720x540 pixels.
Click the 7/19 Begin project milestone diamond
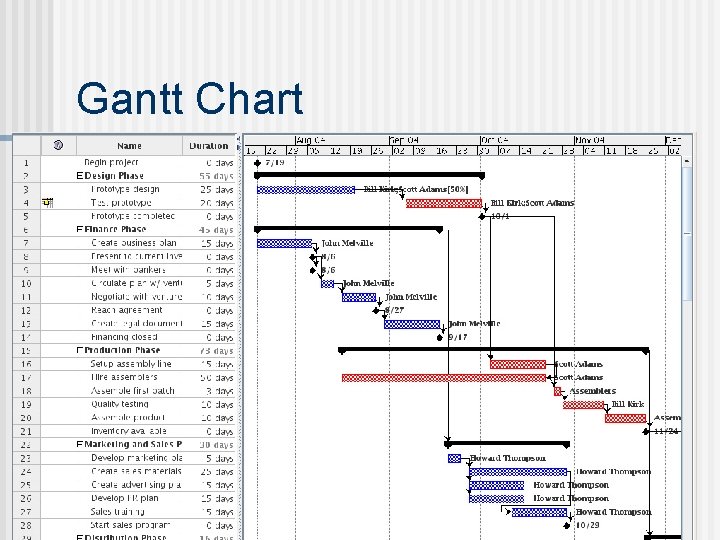258,163
